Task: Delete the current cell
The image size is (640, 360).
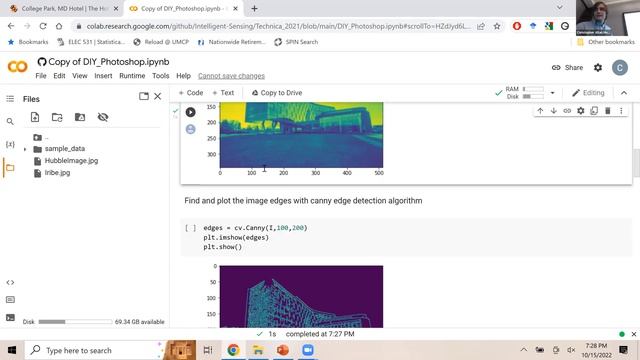Action: [x=607, y=111]
